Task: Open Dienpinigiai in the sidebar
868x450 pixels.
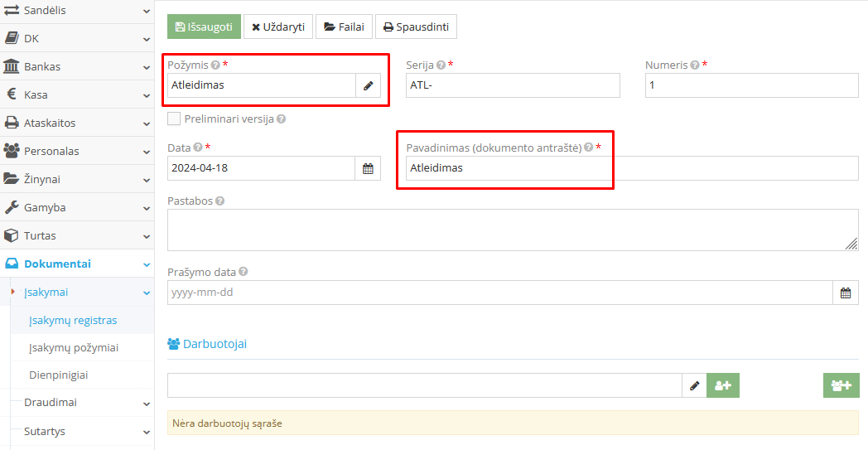Action: [58, 375]
